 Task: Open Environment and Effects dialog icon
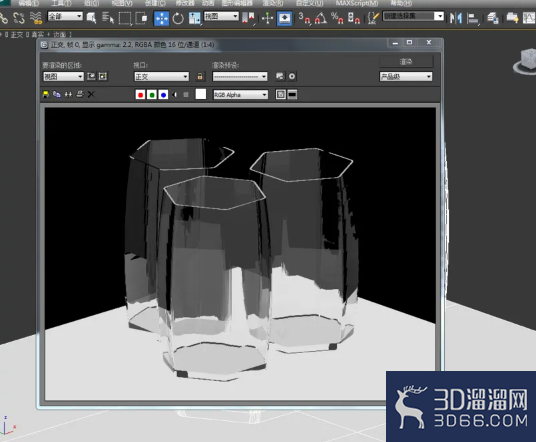pyautogui.click(x=292, y=76)
